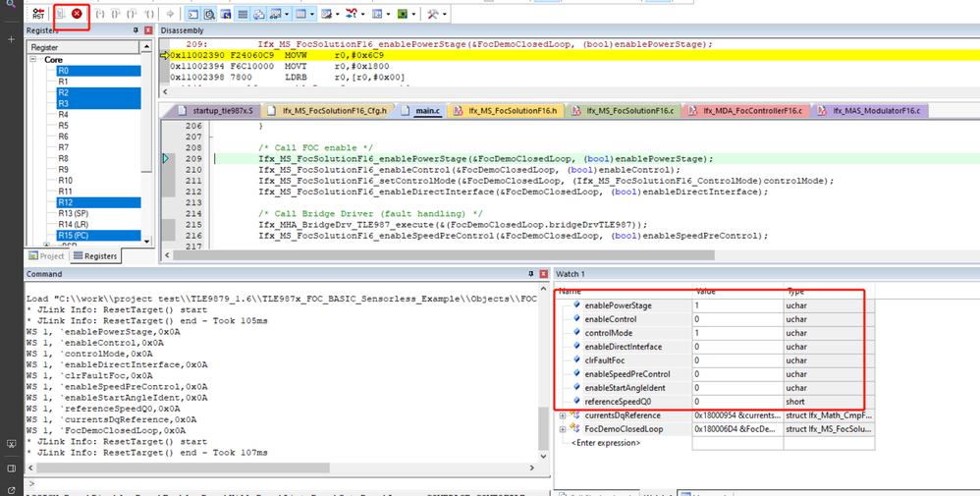Switch to the Project tab
The image size is (980, 496).
click(x=46, y=255)
